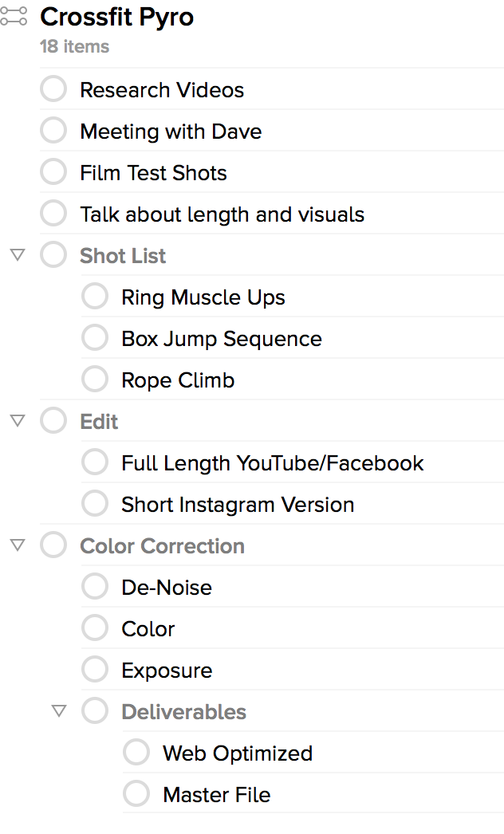The width and height of the screenshot is (504, 834).
Task: Select the Exposure task row
Action: pos(292,670)
